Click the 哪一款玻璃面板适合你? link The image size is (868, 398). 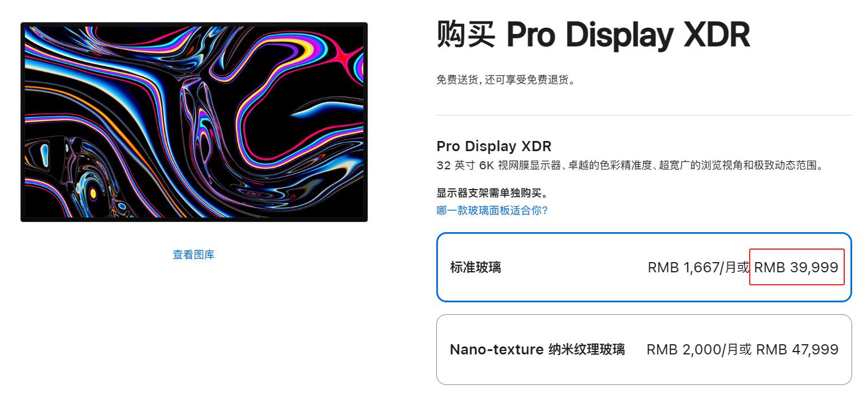pyautogui.click(x=492, y=211)
